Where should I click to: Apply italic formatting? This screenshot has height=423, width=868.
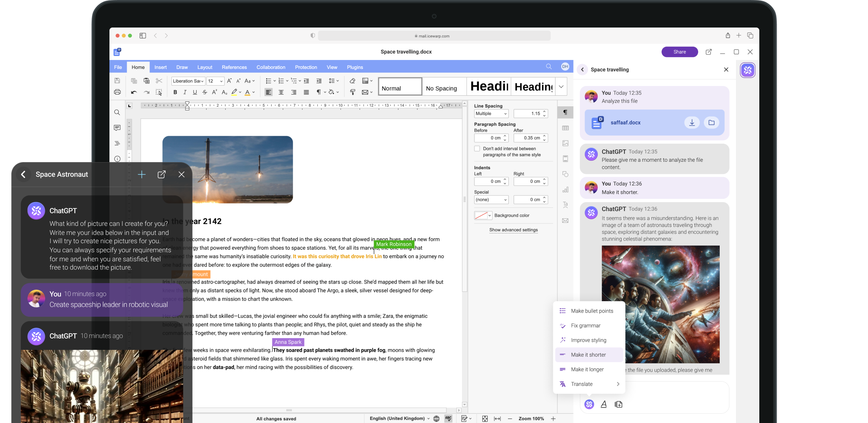pyautogui.click(x=185, y=92)
